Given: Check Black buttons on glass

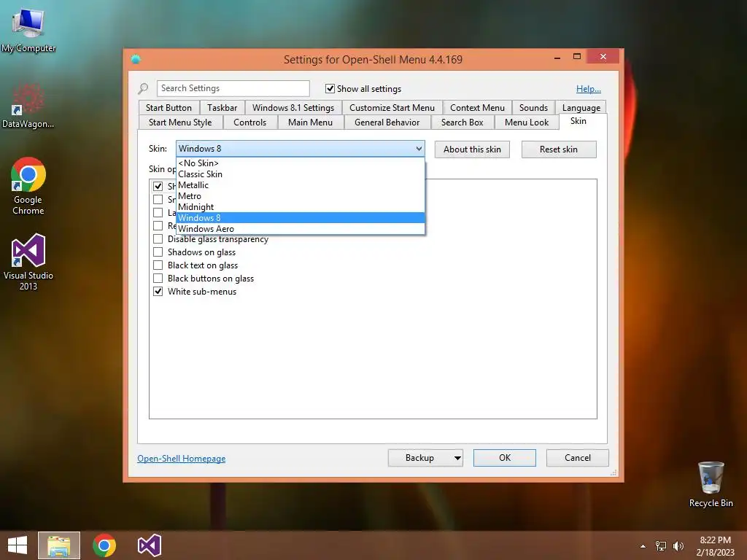Looking at the screenshot, I should click(158, 279).
